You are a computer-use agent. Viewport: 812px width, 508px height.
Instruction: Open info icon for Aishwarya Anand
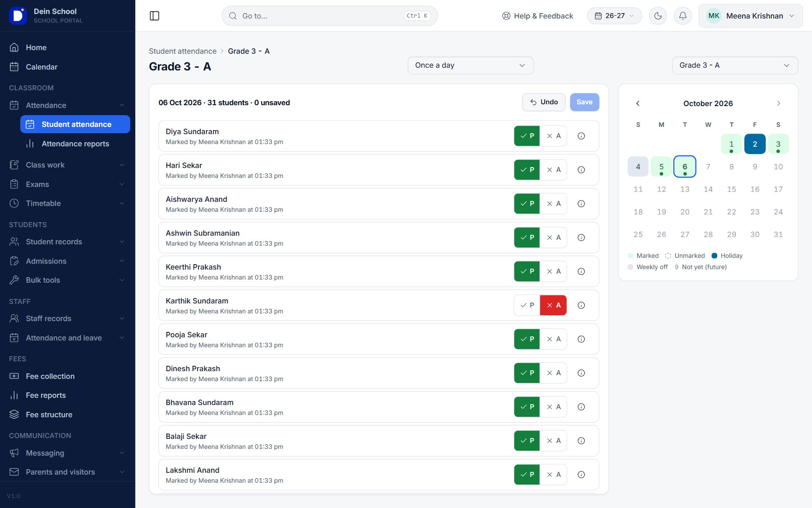[x=581, y=204]
